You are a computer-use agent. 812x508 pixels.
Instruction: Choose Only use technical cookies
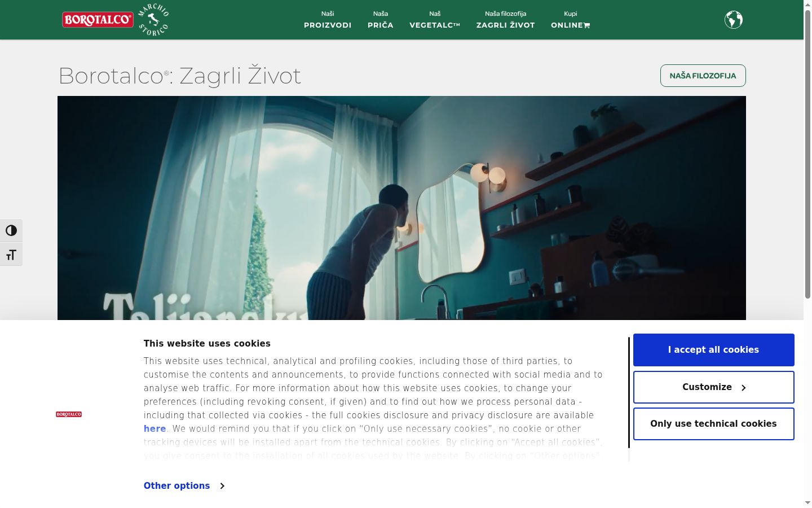714,424
